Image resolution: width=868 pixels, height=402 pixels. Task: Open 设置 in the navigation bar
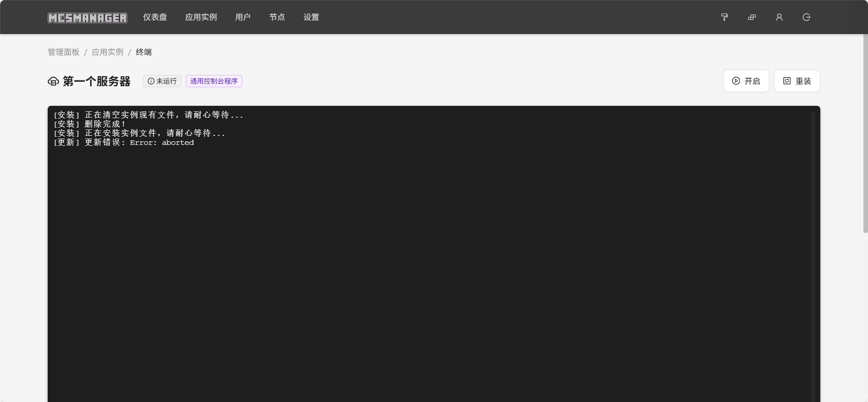311,17
